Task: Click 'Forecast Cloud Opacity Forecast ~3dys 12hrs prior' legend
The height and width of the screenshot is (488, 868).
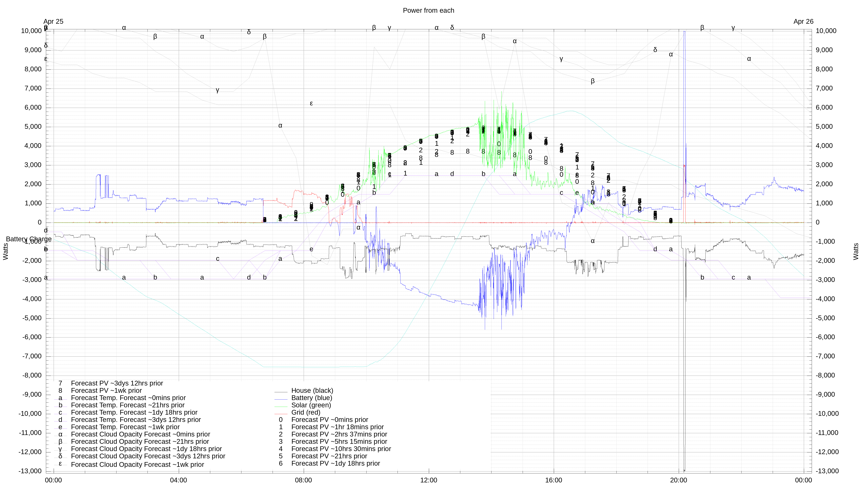Action: tap(148, 456)
